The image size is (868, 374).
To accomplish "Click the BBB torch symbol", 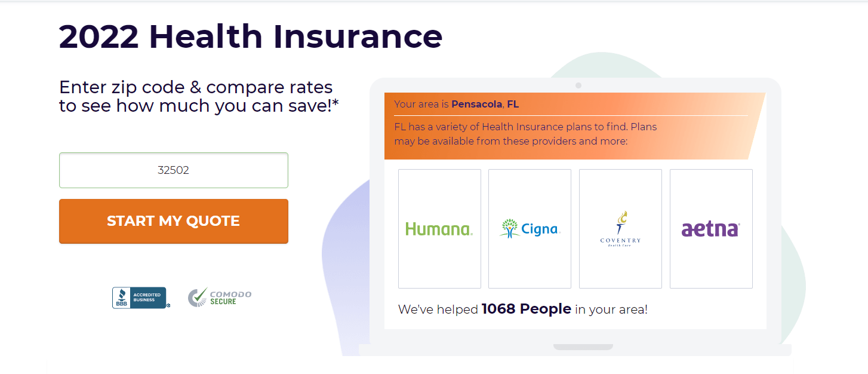I will [121, 295].
